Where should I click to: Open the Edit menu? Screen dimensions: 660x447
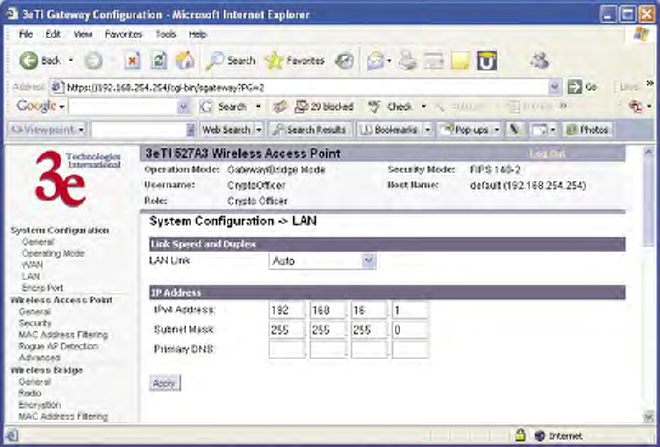53,34
